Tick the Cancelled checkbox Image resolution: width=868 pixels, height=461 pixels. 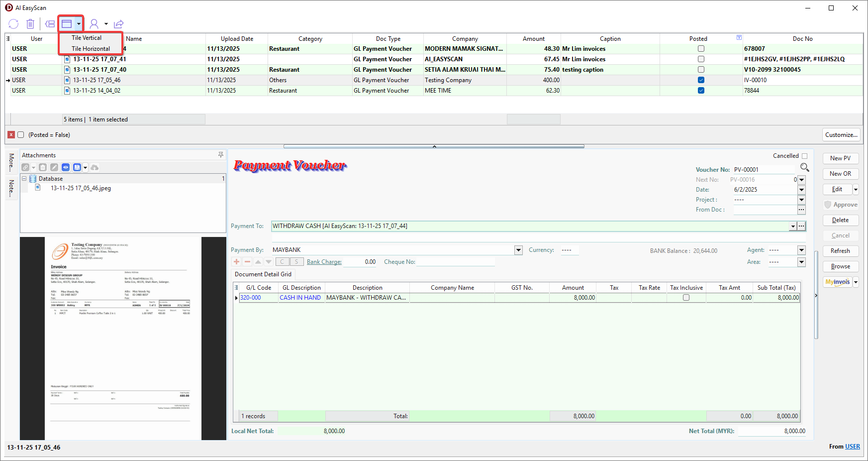(804, 156)
